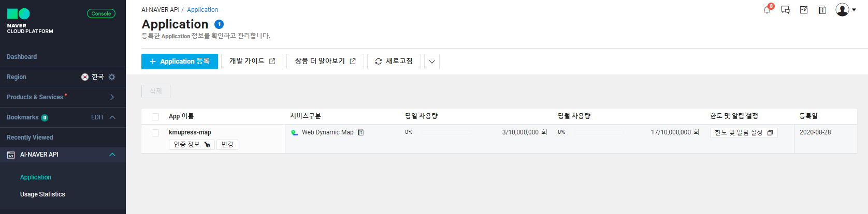868x214 pixels.
Task: Open the notifications bell icon
Action: (767, 10)
